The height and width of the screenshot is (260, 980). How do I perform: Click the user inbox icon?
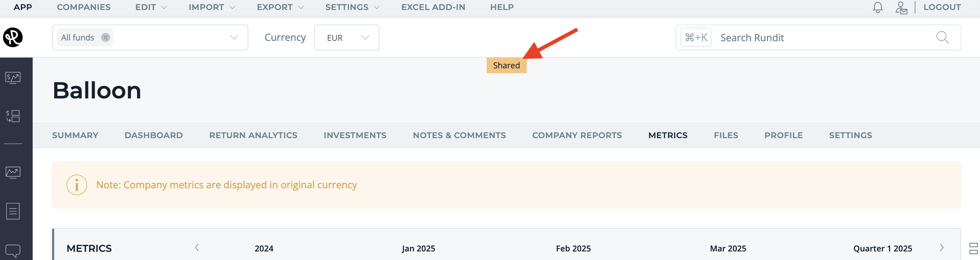tap(901, 7)
